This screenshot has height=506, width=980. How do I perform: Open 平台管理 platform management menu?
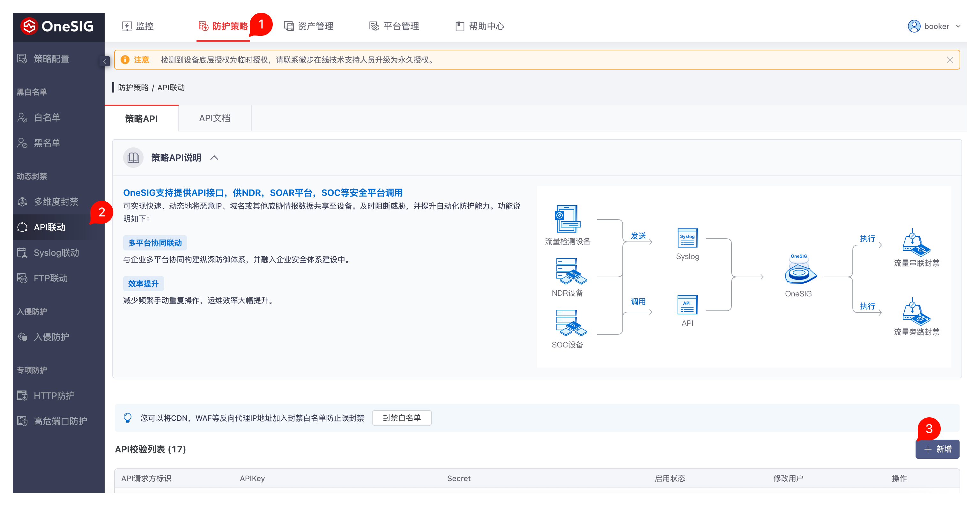[394, 26]
